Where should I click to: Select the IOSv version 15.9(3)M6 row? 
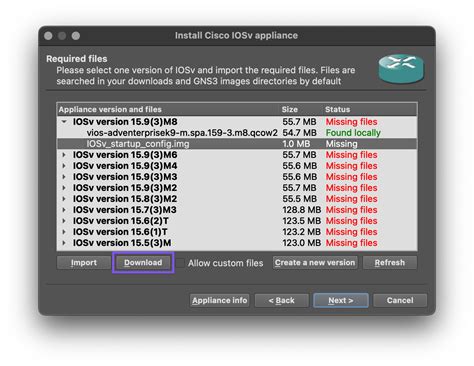237,155
